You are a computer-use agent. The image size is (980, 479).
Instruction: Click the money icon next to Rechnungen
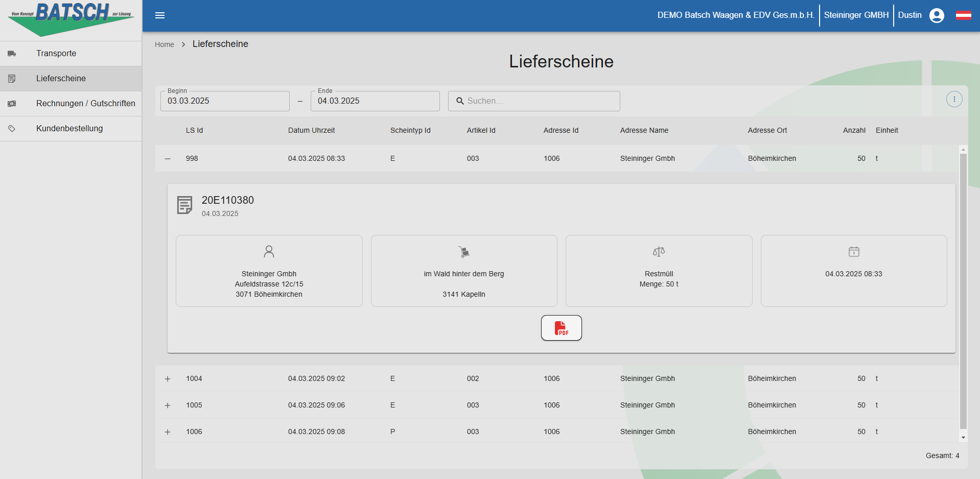tap(12, 104)
